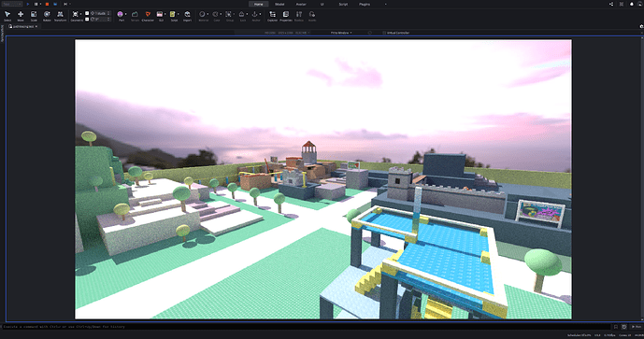Viewport: 644px width, 339px height.
Task: Toggle the rotate snapping checkbox
Action: click(87, 20)
